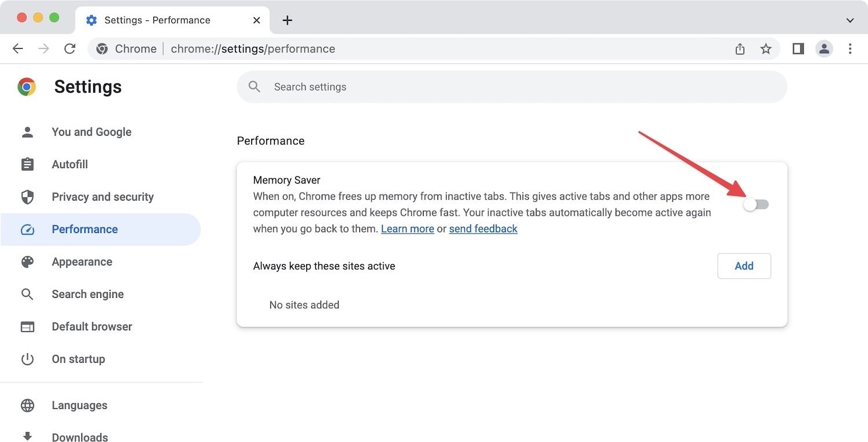This screenshot has width=868, height=442.
Task: Toggle the Memory Saver switch on
Action: 756,204
